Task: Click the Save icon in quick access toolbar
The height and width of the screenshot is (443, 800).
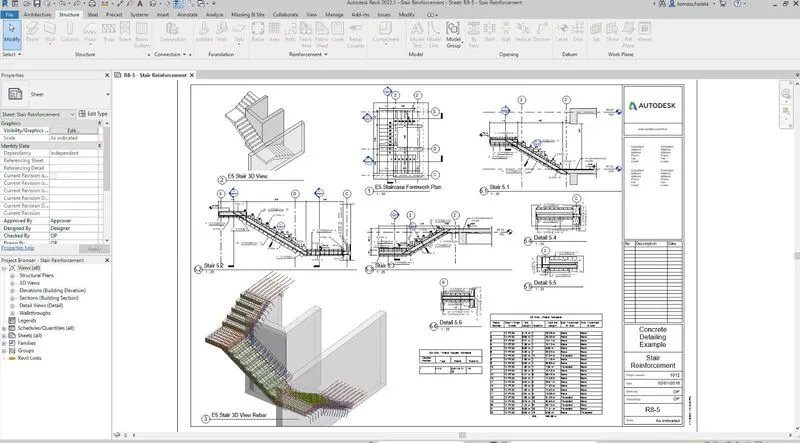Action: (x=37, y=4)
